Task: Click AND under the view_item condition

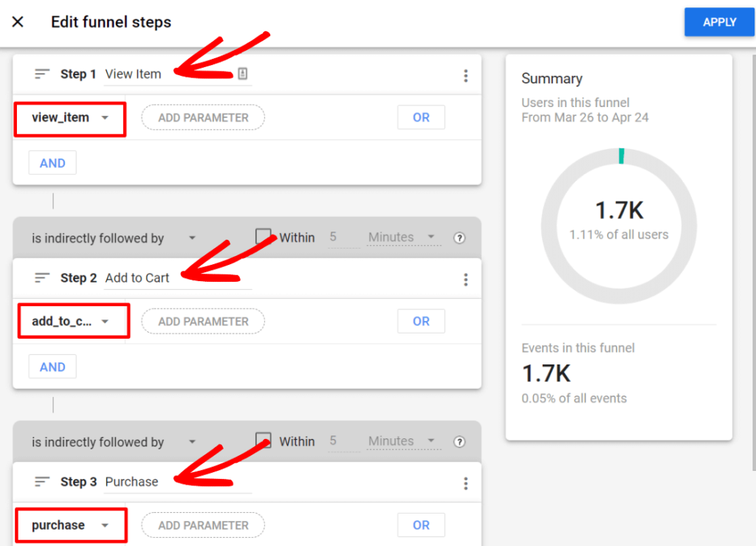Action: (52, 162)
